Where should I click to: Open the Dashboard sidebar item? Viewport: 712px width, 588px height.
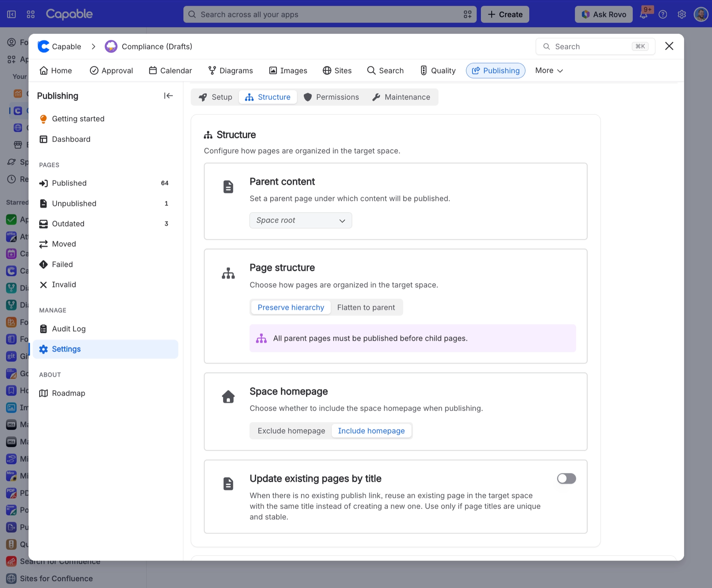point(105,139)
